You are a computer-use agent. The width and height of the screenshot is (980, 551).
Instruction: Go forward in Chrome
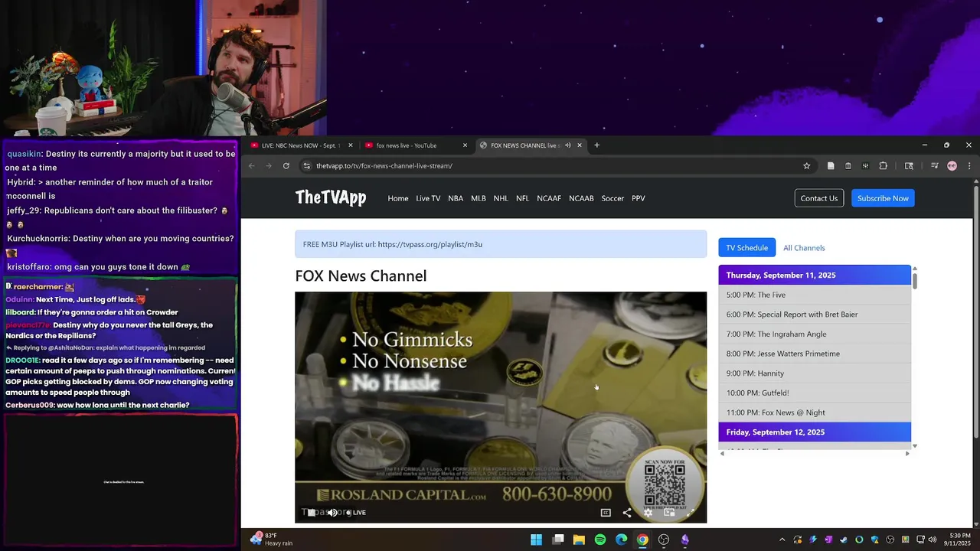[269, 166]
